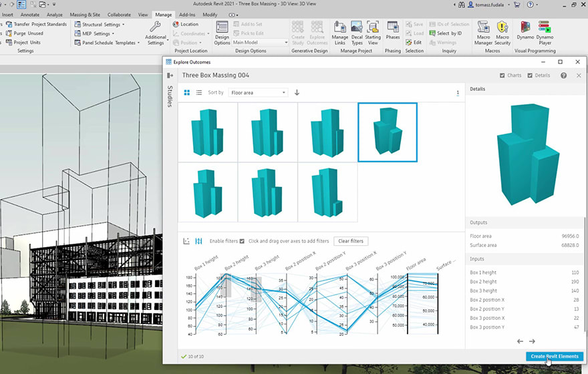This screenshot has width=588, height=374.
Task: Open Project Units settings
Action: (x=23, y=42)
